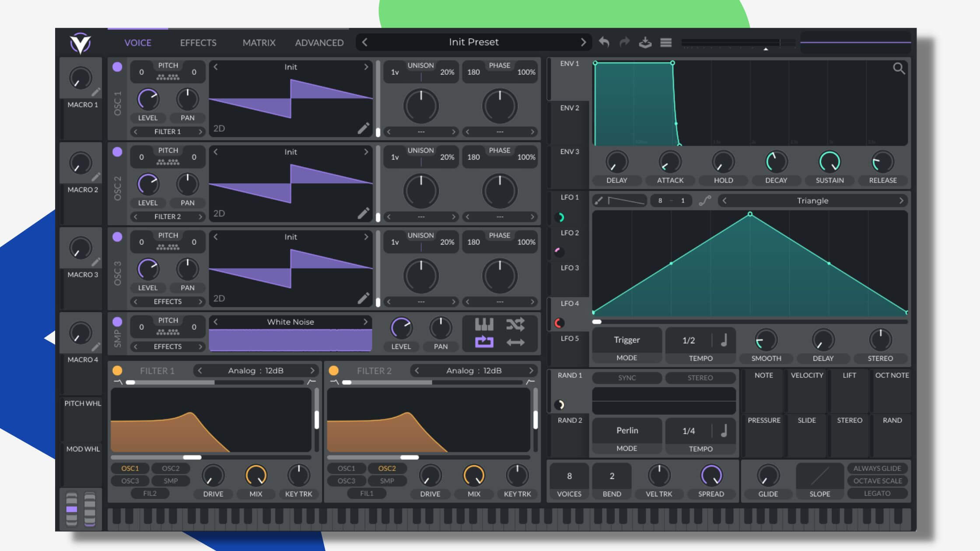Undo the last action arrow
The width and height of the screenshot is (980, 551).
pyautogui.click(x=604, y=42)
